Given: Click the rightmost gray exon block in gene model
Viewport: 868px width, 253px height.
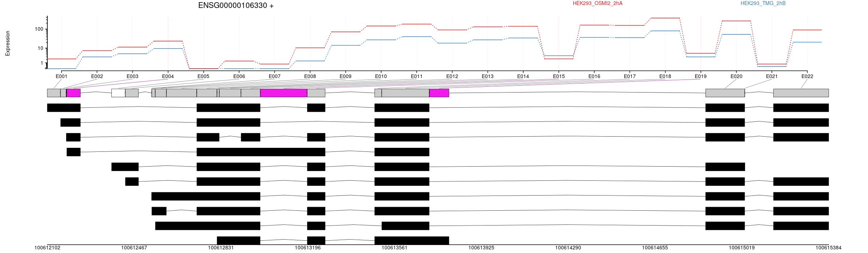Looking at the screenshot, I should tap(801, 93).
